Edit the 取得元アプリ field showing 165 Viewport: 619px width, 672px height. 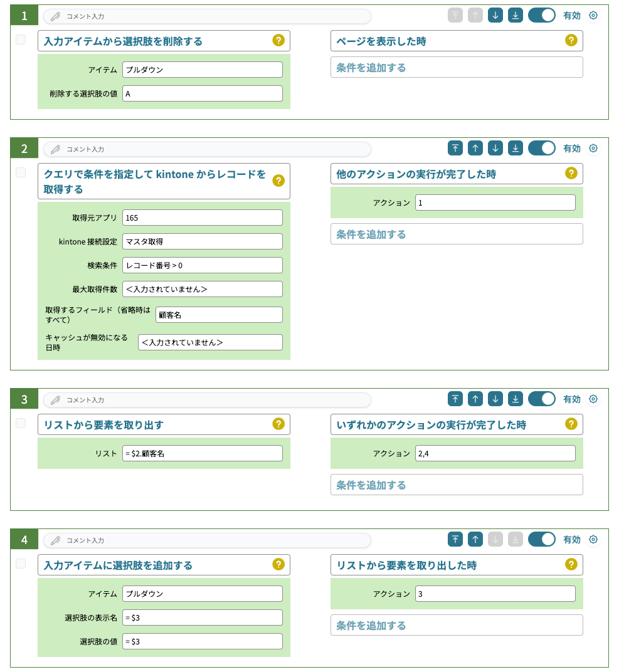[x=203, y=218]
